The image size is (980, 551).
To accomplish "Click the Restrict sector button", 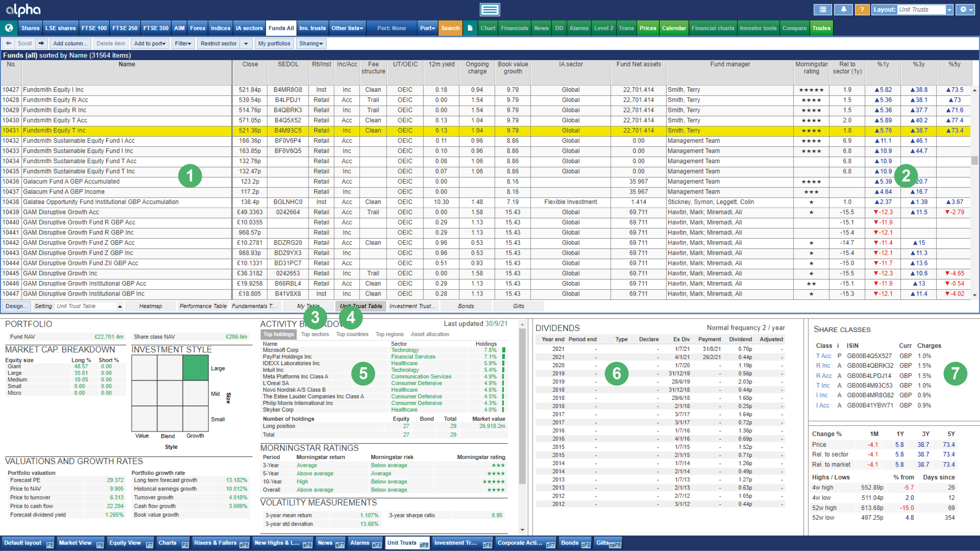I will coord(218,43).
